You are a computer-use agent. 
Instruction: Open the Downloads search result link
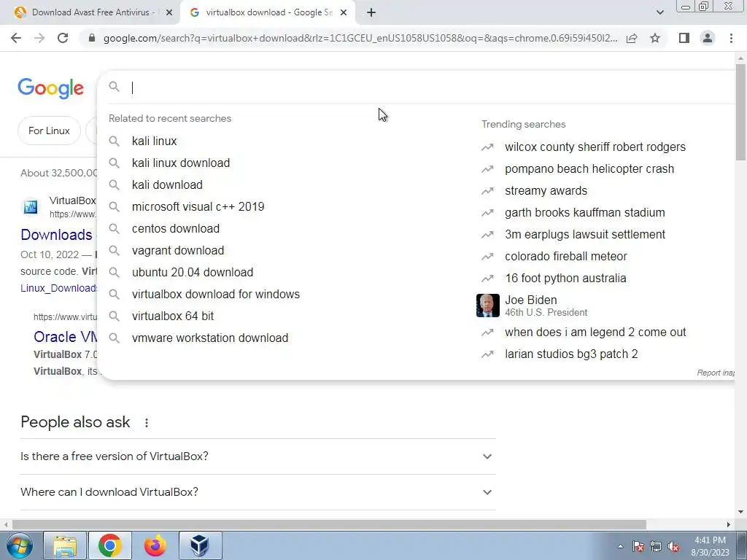tap(57, 235)
